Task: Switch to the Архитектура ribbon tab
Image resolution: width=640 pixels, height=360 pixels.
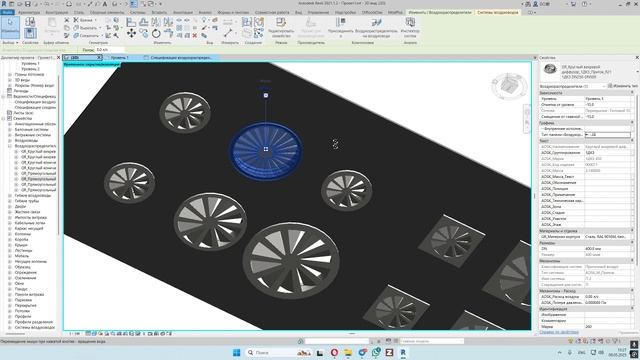Action: click(29, 12)
